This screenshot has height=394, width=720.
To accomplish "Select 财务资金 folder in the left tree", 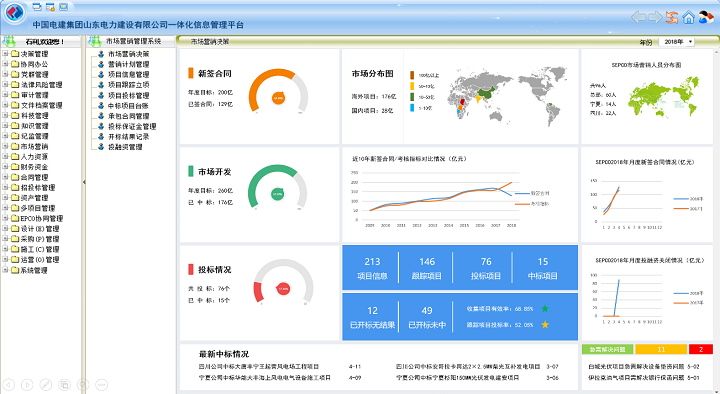I will click(34, 167).
